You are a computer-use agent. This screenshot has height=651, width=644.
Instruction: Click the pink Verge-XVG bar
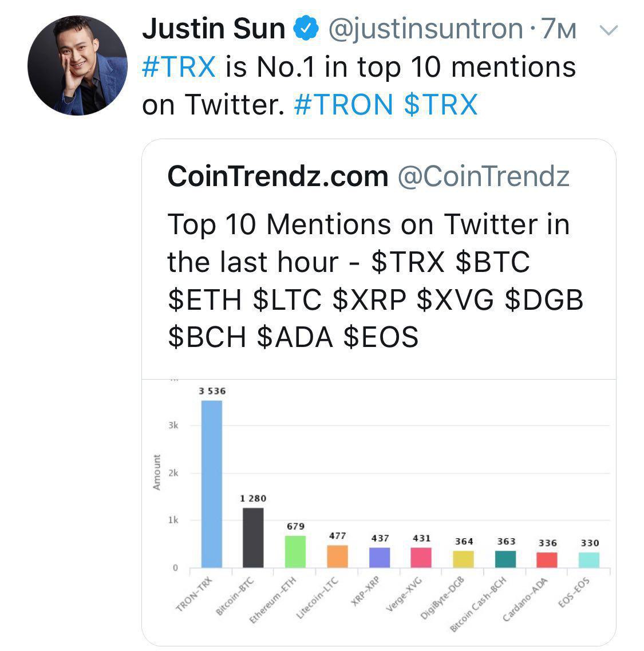coord(421,558)
